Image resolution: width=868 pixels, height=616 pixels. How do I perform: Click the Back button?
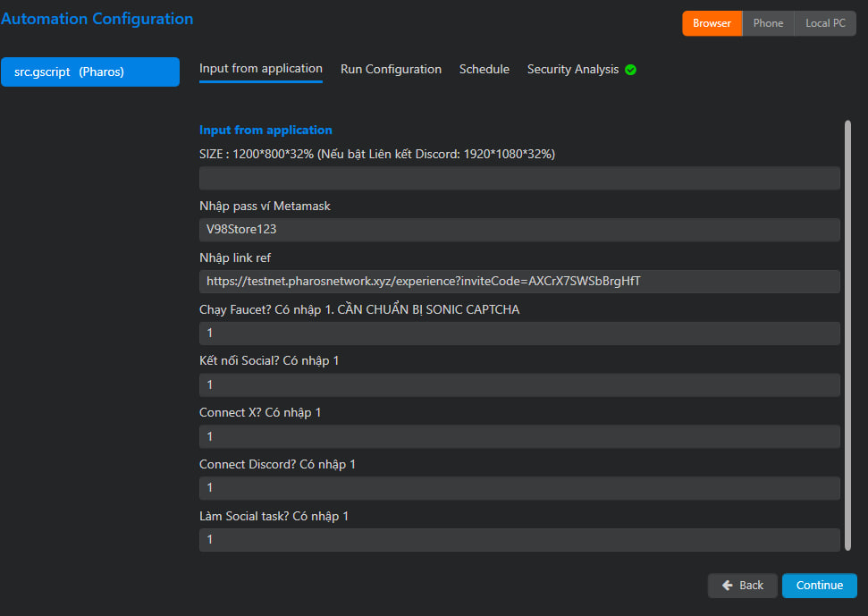(742, 585)
